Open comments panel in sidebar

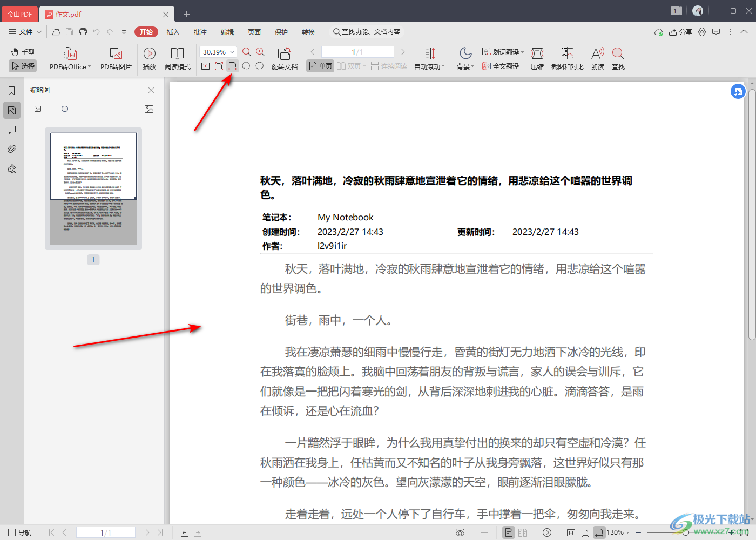click(x=12, y=130)
